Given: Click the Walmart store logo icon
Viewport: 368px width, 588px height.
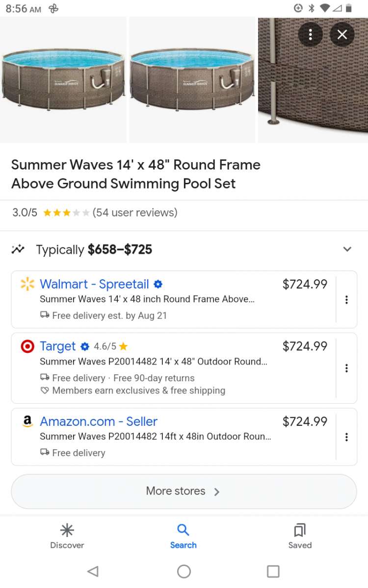Looking at the screenshot, I should click(x=26, y=284).
